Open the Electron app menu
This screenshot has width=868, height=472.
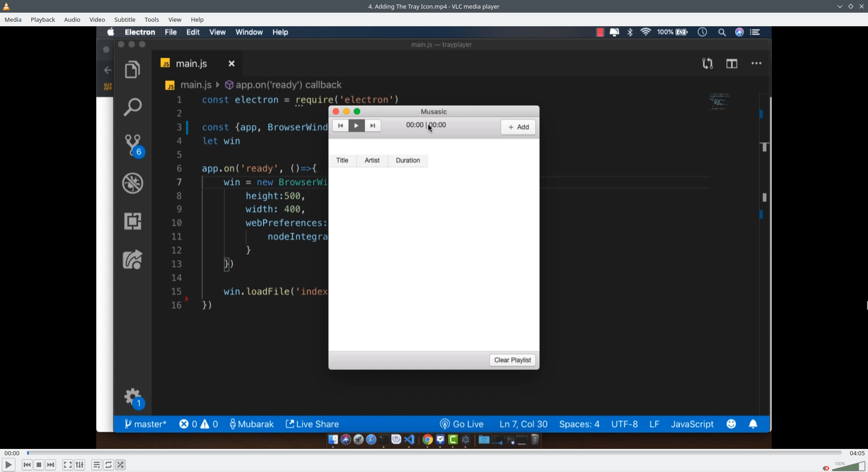[140, 32]
